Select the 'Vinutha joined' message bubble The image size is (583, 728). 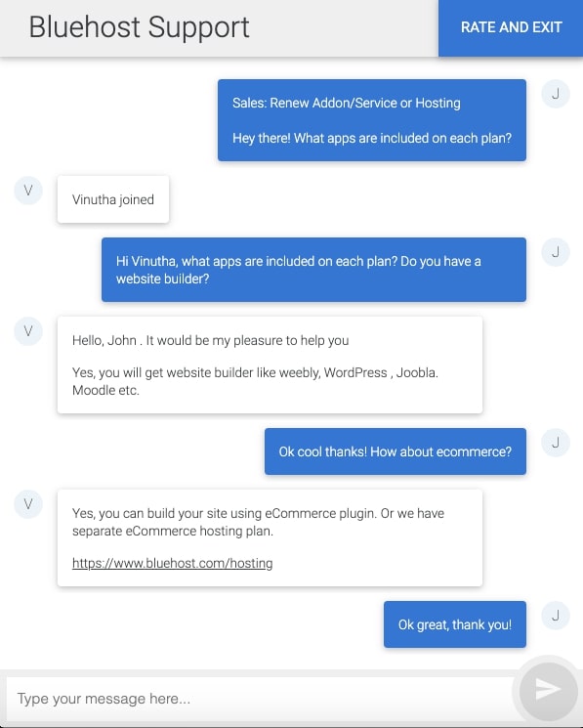113,199
